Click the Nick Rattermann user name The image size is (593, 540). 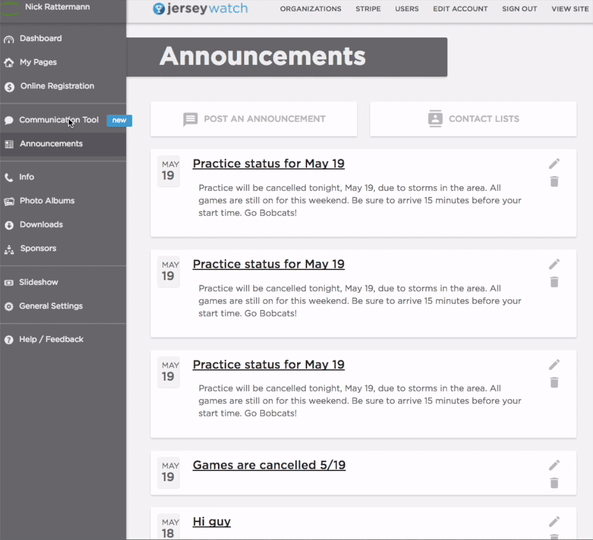coord(57,7)
